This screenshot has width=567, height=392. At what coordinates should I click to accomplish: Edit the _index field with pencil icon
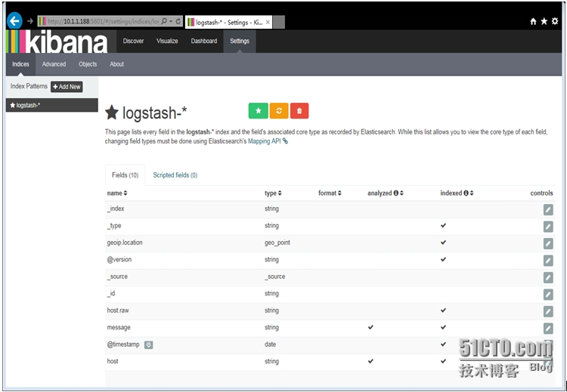pyautogui.click(x=548, y=209)
